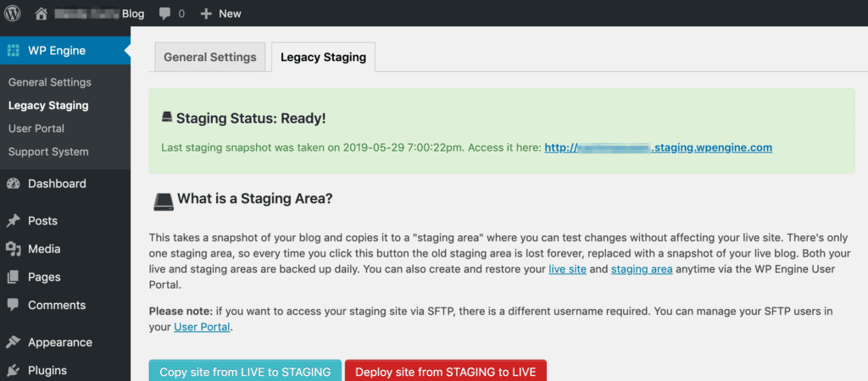Click the Staging Status: Ready! heading
The height and width of the screenshot is (381, 868).
point(251,118)
